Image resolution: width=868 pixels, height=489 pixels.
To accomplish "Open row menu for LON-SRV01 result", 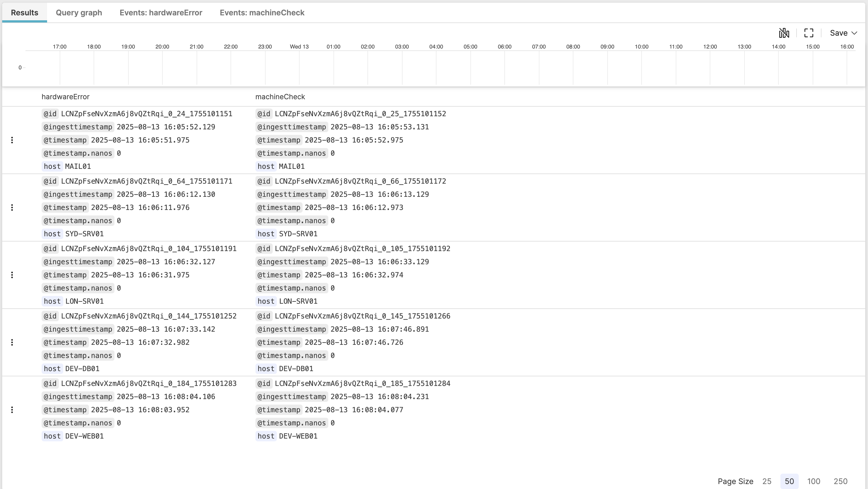I will (12, 275).
